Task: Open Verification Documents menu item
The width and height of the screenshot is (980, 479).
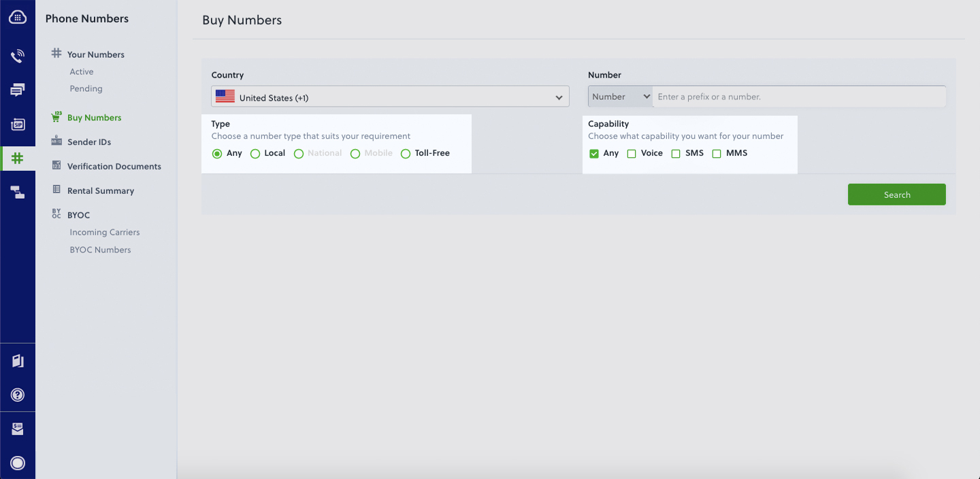Action: tap(114, 167)
